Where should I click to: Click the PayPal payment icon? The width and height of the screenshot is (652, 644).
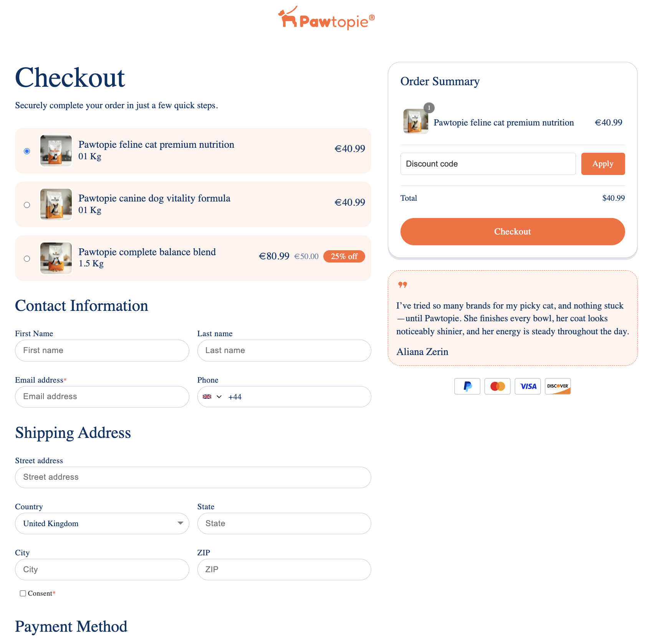[467, 386]
